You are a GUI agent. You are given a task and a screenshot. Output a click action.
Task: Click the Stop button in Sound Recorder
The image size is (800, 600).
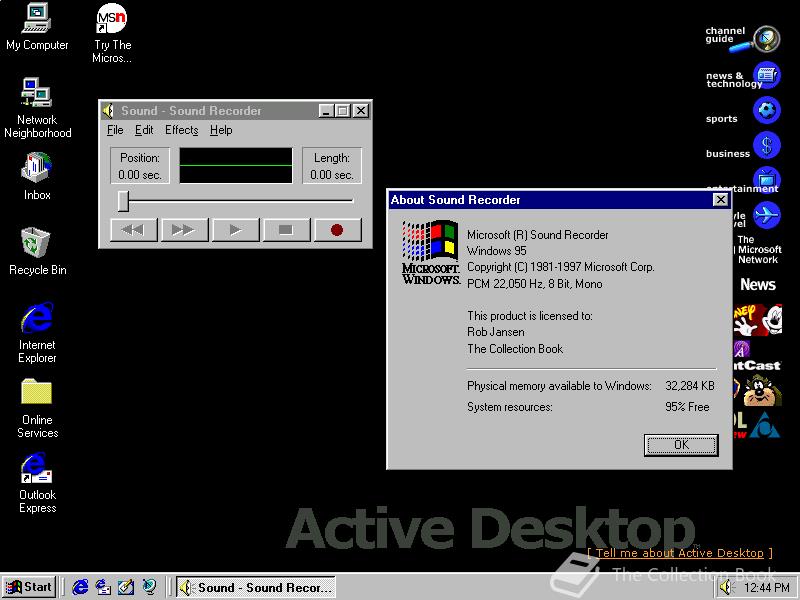coord(286,230)
